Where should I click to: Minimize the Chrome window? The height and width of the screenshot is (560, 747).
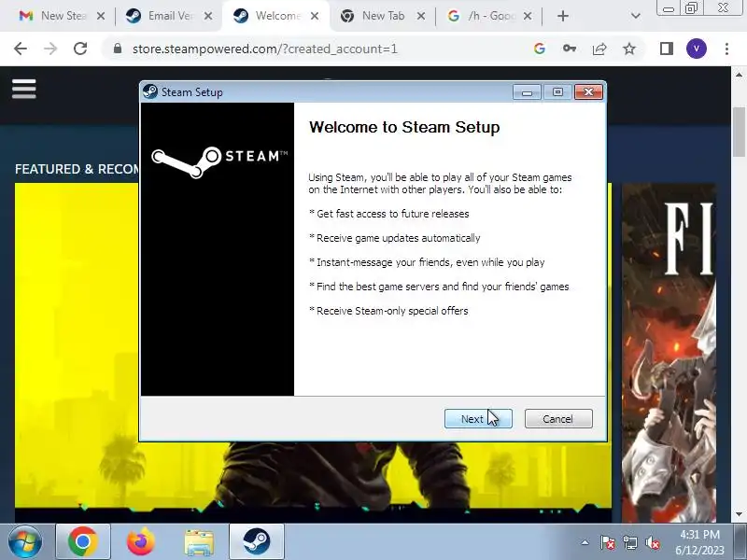[x=669, y=8]
